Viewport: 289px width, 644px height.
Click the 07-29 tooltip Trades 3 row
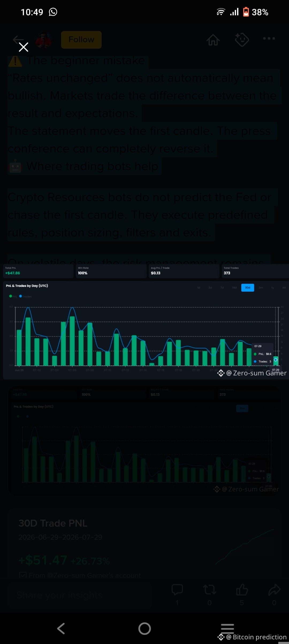(263, 361)
